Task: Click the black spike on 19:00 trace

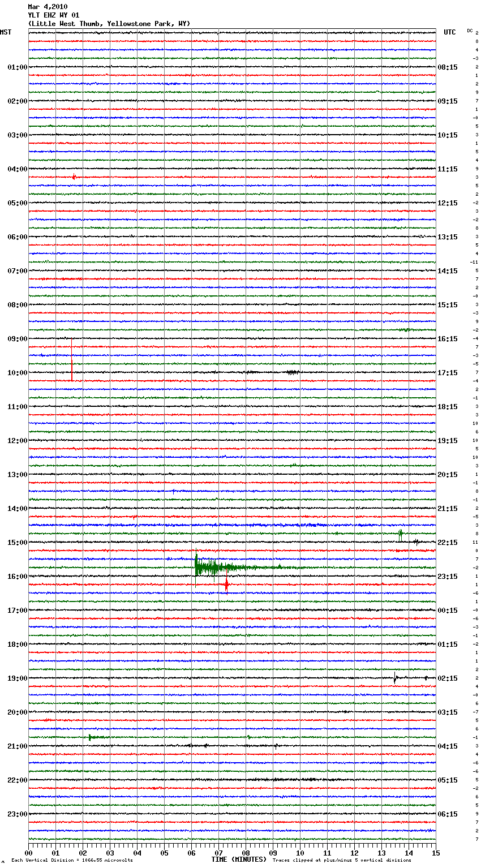Action: 395,677
